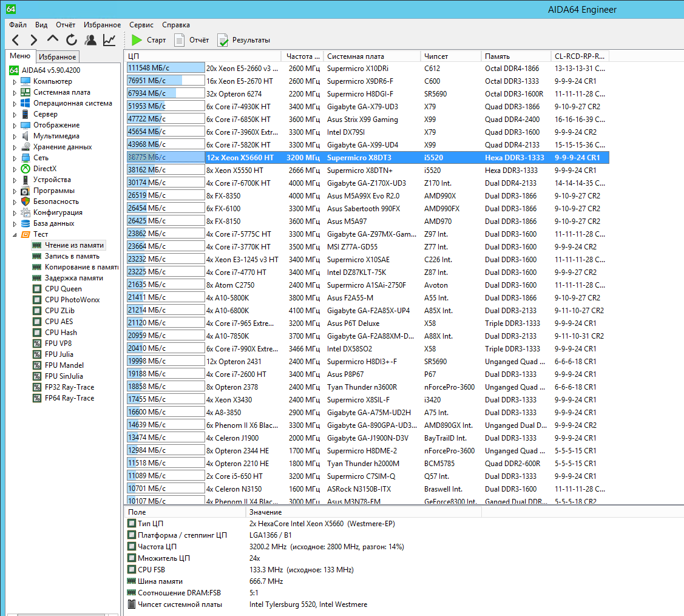The width and height of the screenshot is (684, 616).
Task: Click the База данных database icon
Action: pyautogui.click(x=25, y=223)
